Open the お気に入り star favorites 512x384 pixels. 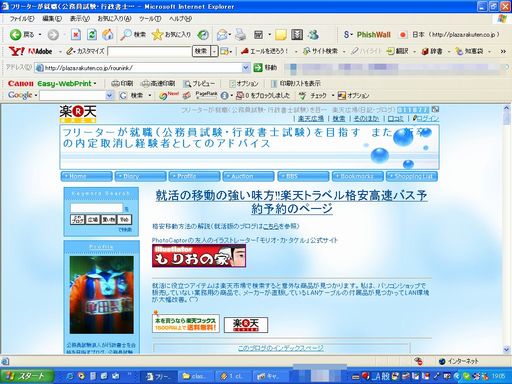[171, 34]
